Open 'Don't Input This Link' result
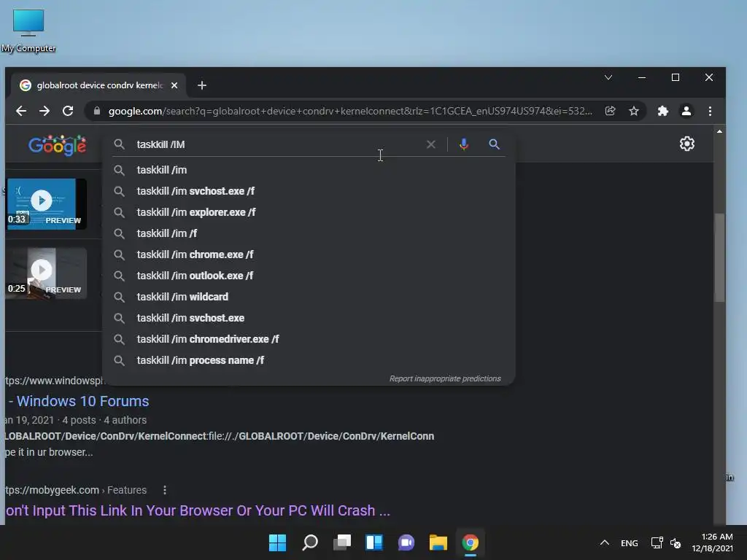The image size is (747, 560). [198, 510]
